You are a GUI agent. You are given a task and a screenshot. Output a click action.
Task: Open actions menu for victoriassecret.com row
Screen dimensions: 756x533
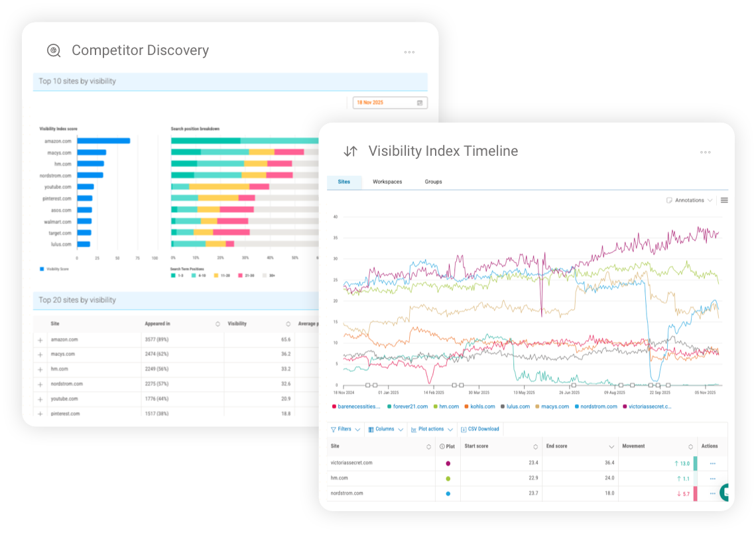(x=712, y=463)
